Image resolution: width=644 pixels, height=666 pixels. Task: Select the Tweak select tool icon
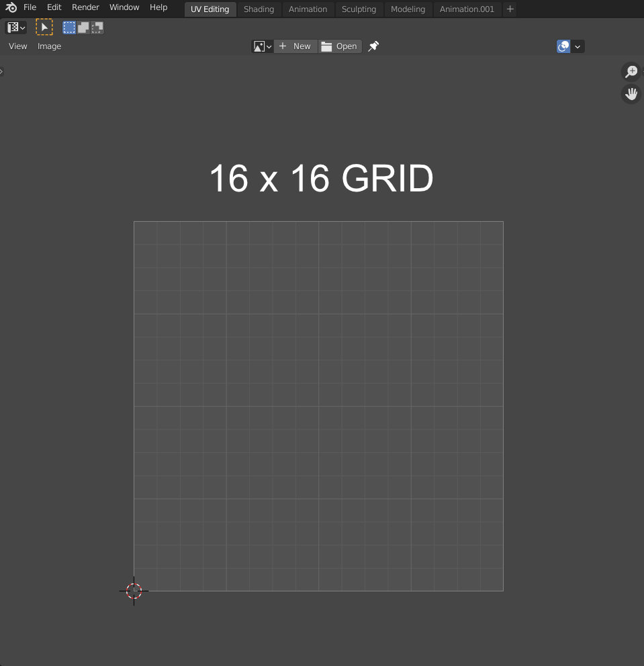[x=44, y=27]
